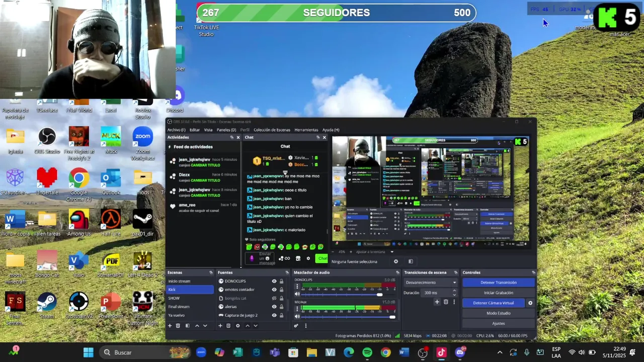Open Ajustar a la ventana dropdown
This screenshot has height=362, width=644.
tap(375, 252)
